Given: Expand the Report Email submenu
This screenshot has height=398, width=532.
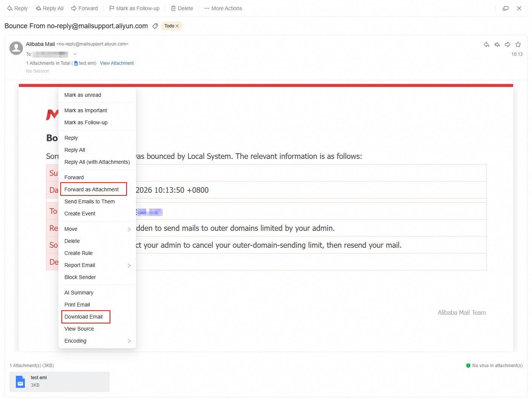Looking at the screenshot, I should (x=97, y=265).
